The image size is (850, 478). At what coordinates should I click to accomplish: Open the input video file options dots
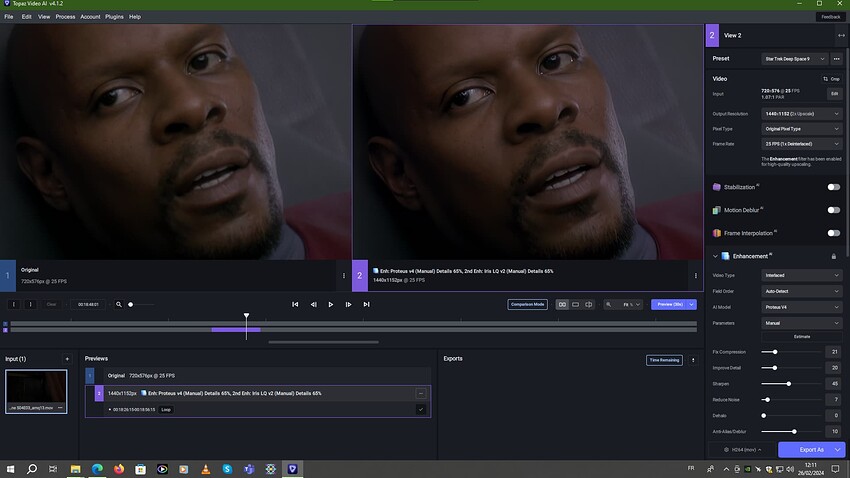60,408
